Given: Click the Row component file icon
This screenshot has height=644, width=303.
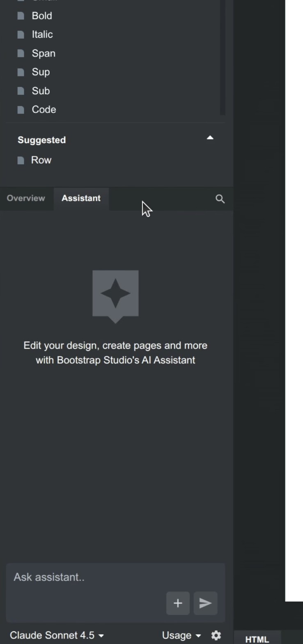Looking at the screenshot, I should [x=21, y=160].
